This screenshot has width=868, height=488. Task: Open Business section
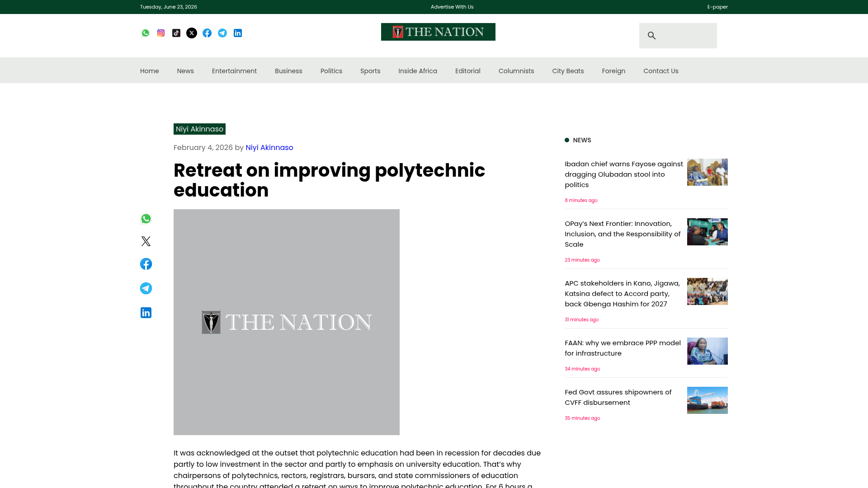click(288, 71)
